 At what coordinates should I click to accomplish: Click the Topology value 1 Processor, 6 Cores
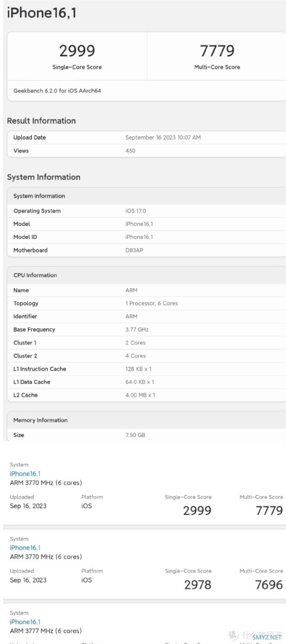pos(151,303)
